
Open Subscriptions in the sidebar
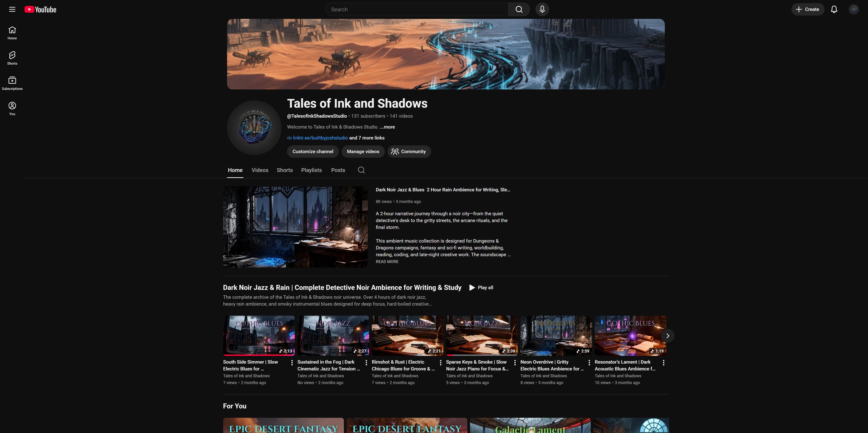click(x=12, y=84)
